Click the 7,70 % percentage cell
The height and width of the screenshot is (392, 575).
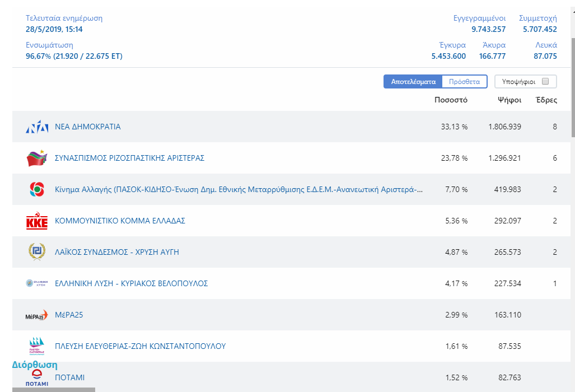click(x=456, y=190)
